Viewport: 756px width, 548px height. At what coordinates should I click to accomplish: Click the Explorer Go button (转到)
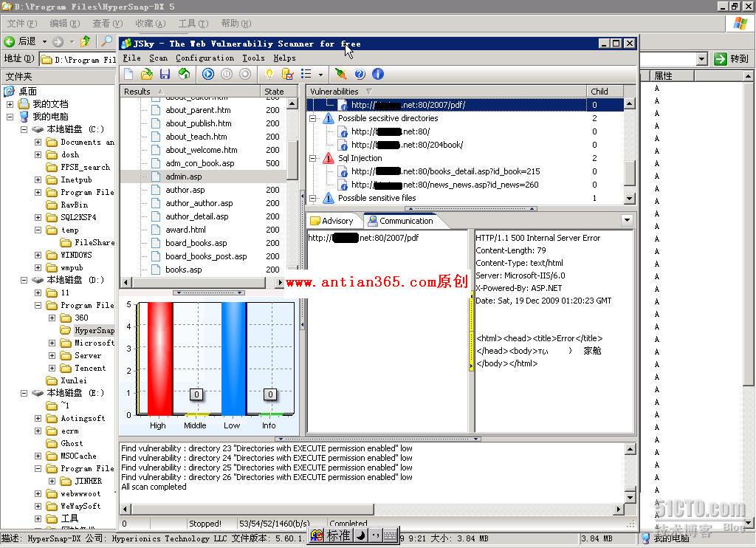tap(732, 59)
